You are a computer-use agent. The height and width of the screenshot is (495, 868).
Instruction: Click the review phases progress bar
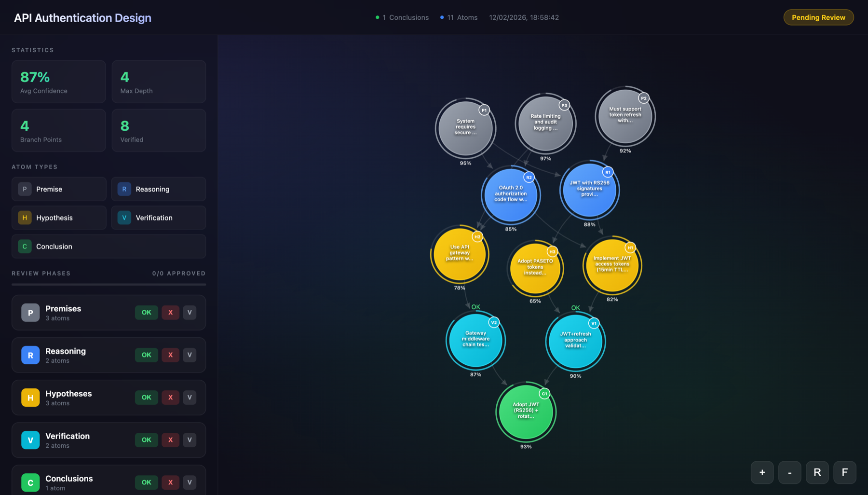(x=108, y=285)
